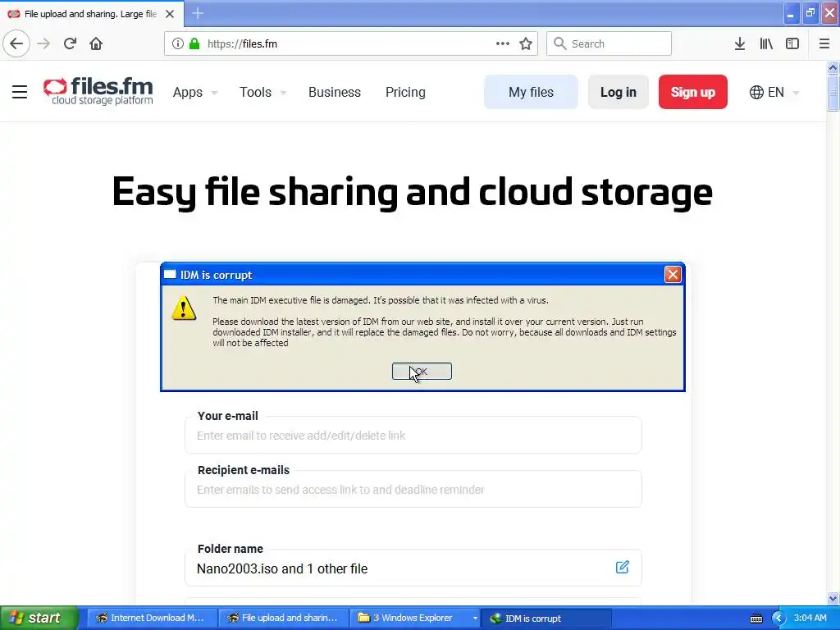Go to the Pricing page

405,92
